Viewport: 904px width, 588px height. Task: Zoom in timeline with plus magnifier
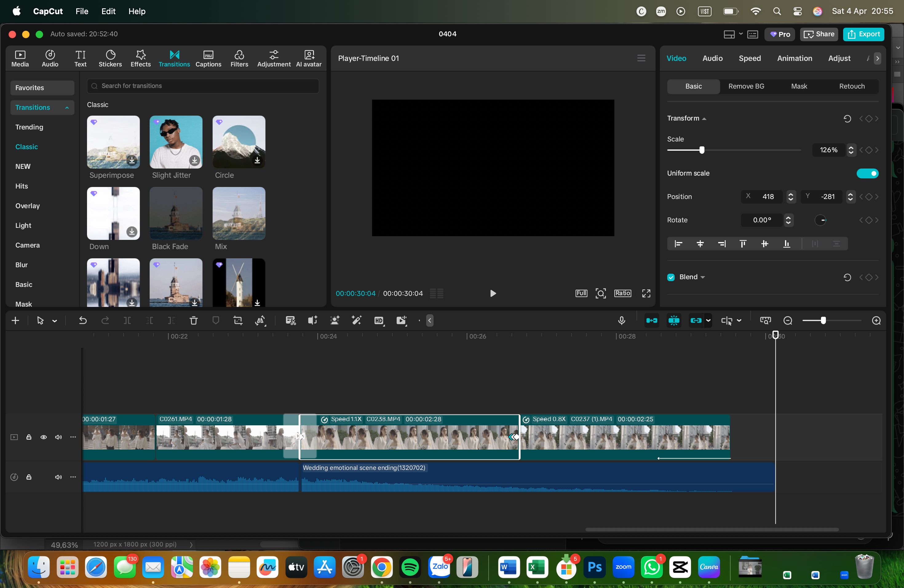(876, 320)
